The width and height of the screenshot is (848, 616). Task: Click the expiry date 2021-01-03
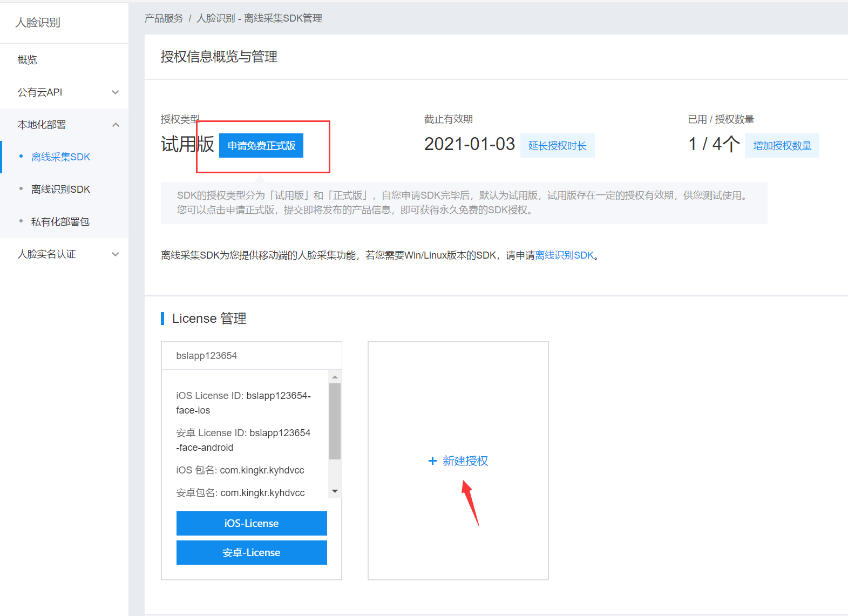click(x=470, y=144)
